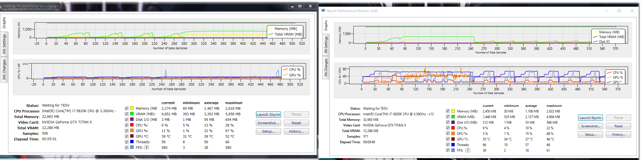This screenshot has width=644, height=160.
Task: Click purple Disk I/O swatch in left window
Action: [132, 119]
